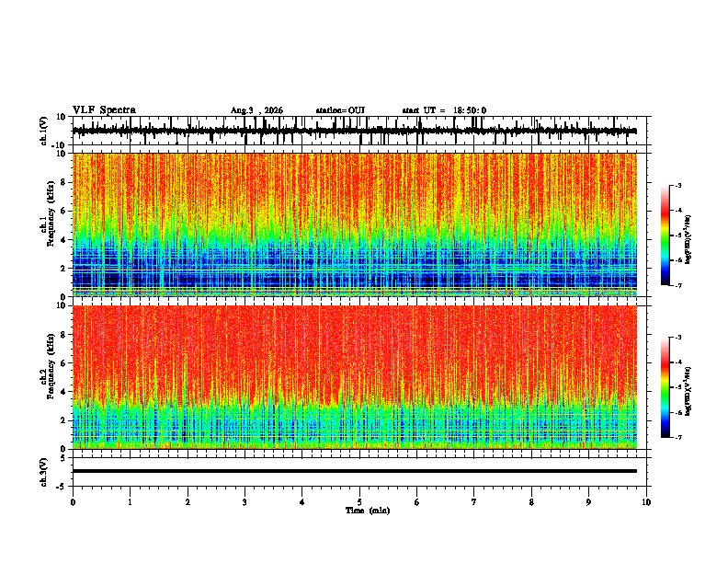
Task: Click the time axis tick label "10"
Action: [x=646, y=502]
